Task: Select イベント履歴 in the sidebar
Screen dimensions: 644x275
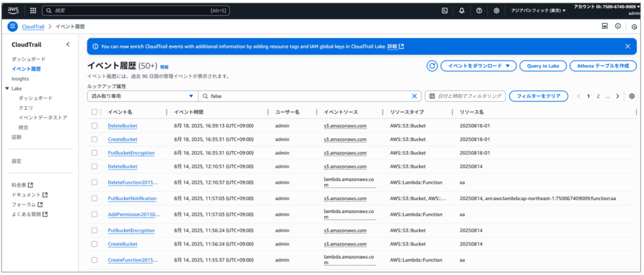Action: click(26, 69)
